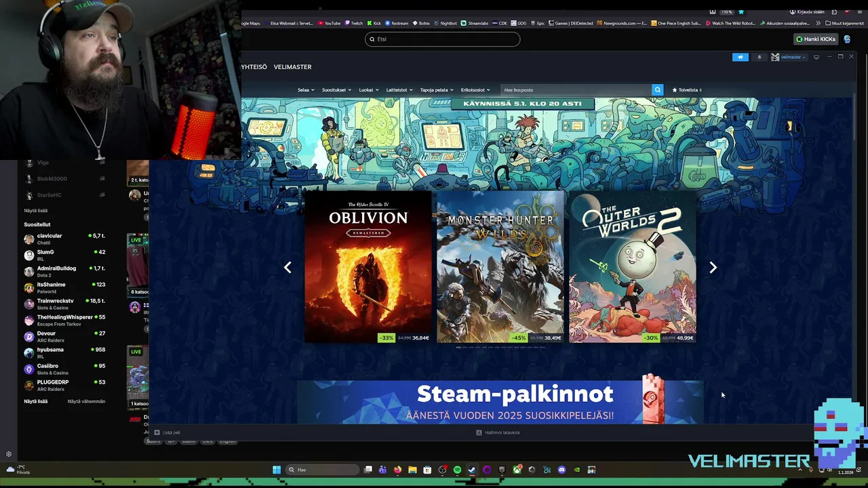Click the Windows taskbar Hae search box

pyautogui.click(x=323, y=470)
